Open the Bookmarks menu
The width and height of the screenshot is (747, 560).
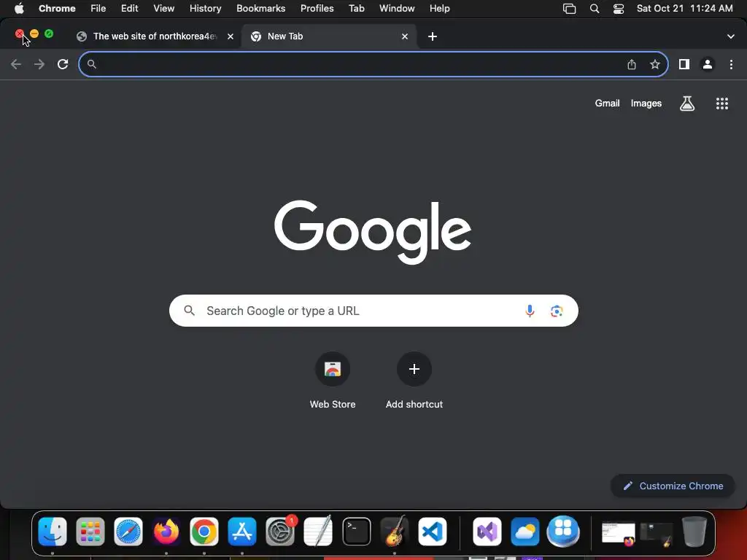261,9
